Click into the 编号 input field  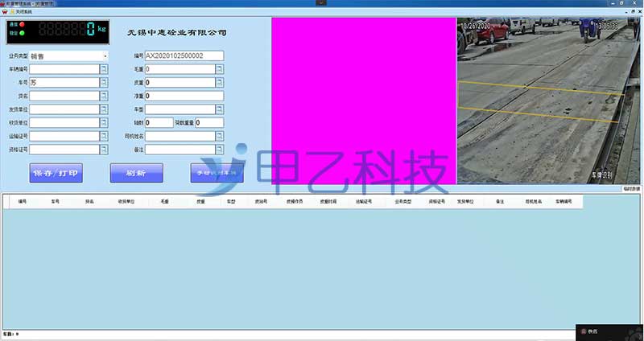184,56
